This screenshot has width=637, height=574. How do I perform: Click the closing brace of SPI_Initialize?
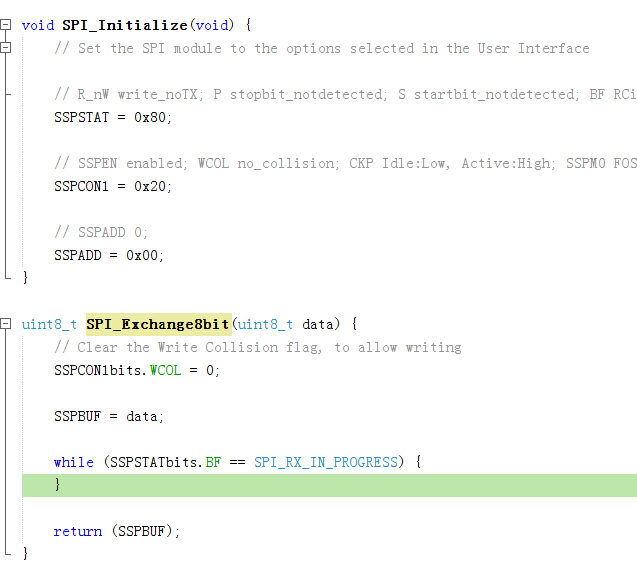pyautogui.click(x=25, y=278)
